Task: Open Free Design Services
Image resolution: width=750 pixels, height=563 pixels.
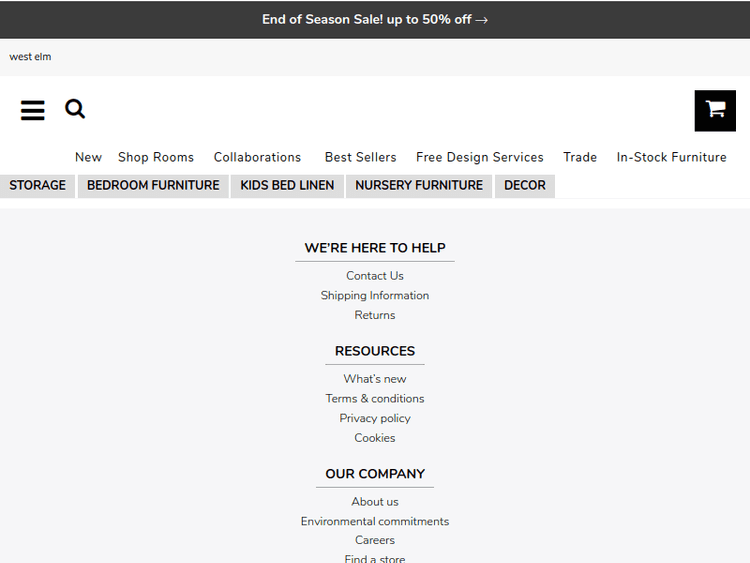Action: [x=480, y=157]
